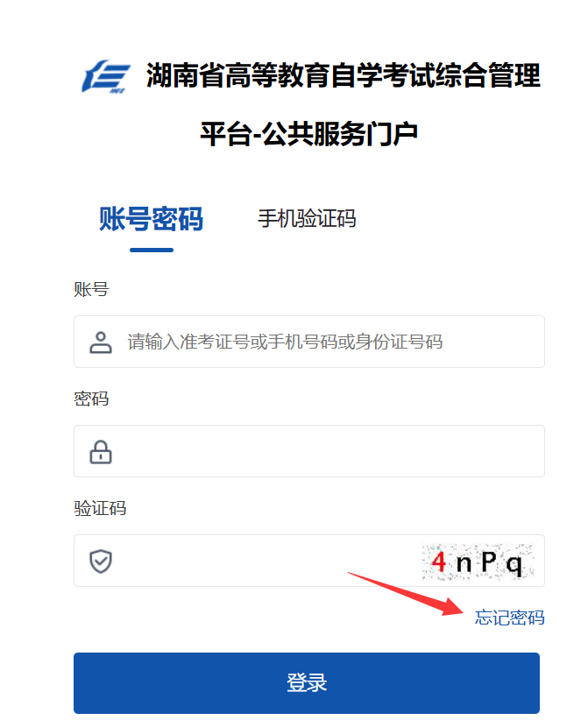Click the padlock icon in password field

101,452
